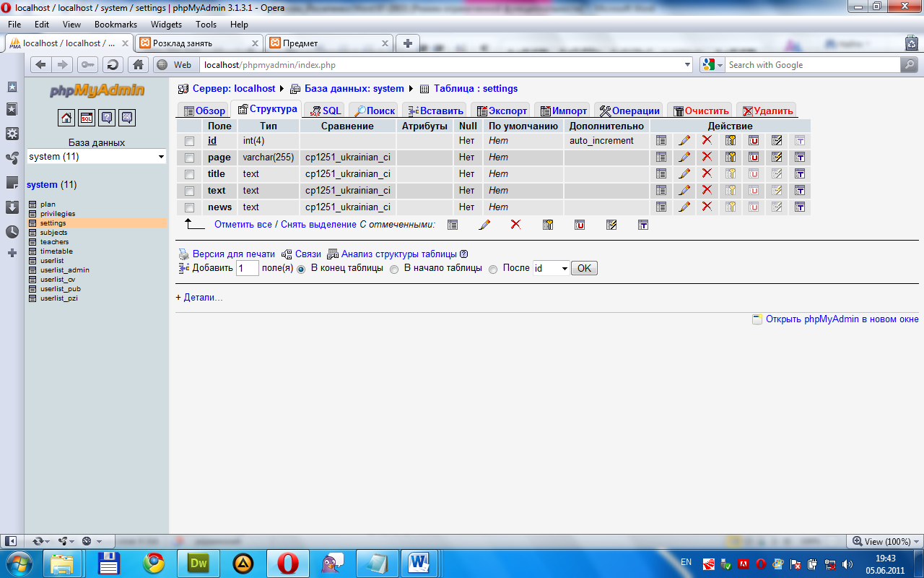Switch to Microsoft Word in taskbar

(418, 562)
